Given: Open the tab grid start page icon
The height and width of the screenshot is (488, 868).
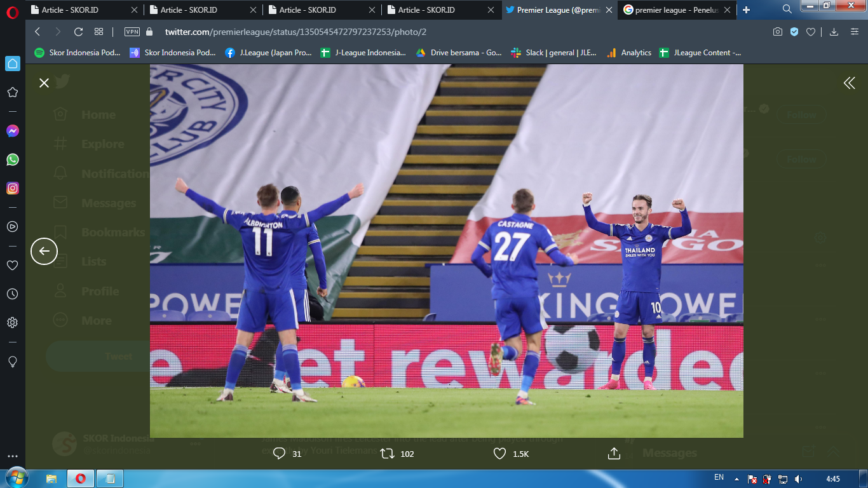Looking at the screenshot, I should click(98, 32).
